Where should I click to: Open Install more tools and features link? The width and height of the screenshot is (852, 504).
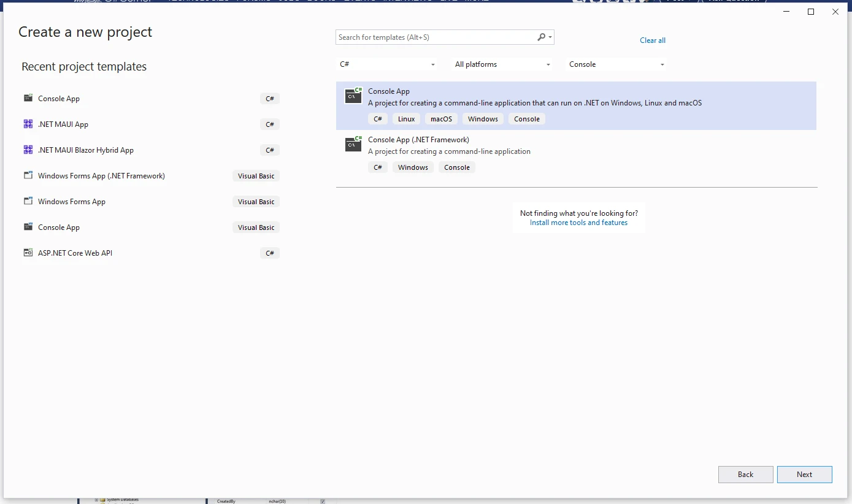pyautogui.click(x=578, y=223)
